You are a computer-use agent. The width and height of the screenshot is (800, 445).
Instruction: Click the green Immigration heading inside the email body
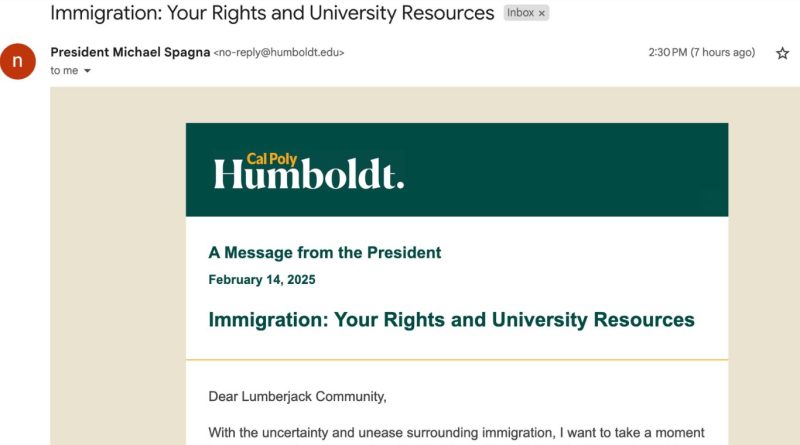pyautogui.click(x=451, y=320)
